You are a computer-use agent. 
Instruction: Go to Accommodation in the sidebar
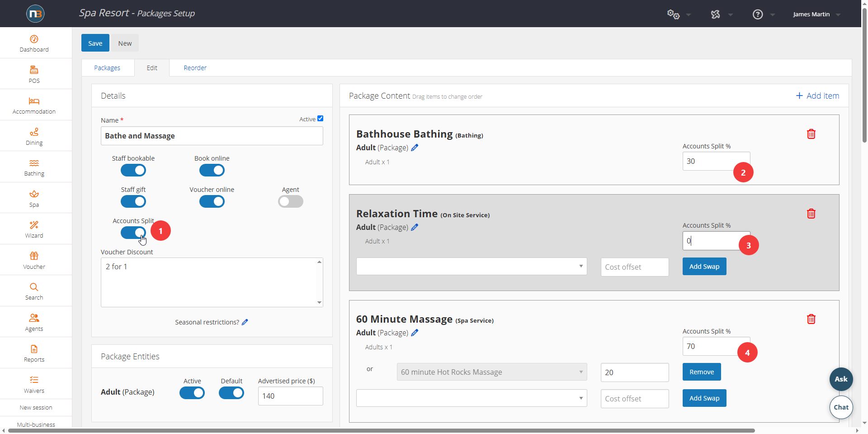34,105
